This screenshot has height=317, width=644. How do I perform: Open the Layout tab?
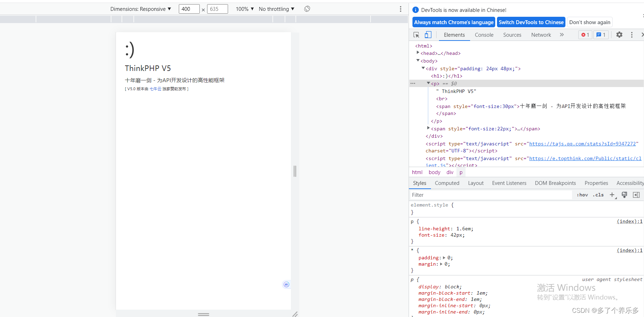[x=476, y=183]
